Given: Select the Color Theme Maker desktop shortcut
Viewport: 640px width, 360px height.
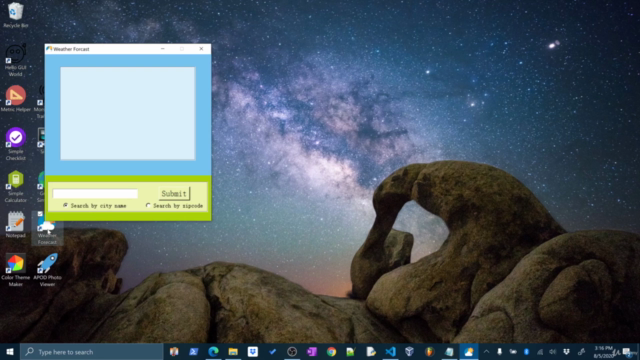Looking at the screenshot, I should pyautogui.click(x=16, y=270).
